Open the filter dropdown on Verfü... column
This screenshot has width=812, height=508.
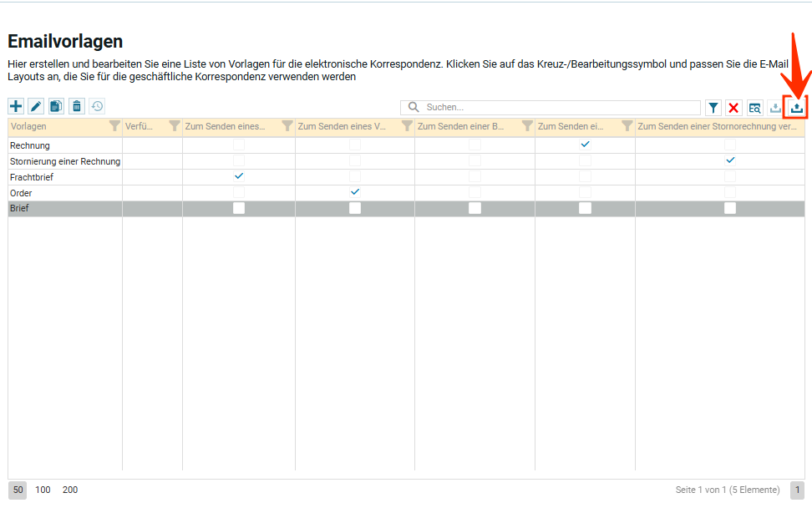point(174,126)
